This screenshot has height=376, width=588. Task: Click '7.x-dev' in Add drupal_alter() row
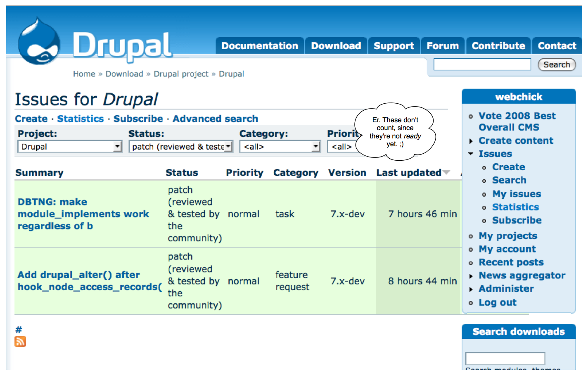coord(347,281)
